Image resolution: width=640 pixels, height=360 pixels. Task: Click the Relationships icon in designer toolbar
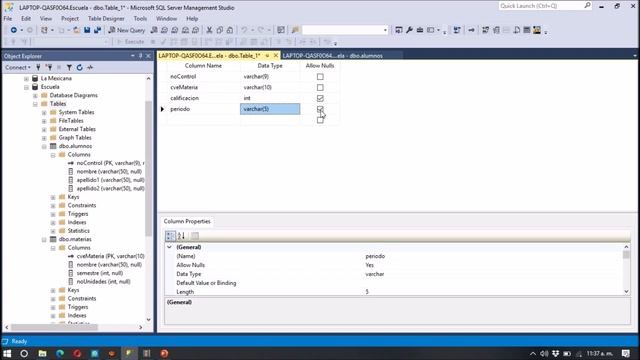click(485, 30)
